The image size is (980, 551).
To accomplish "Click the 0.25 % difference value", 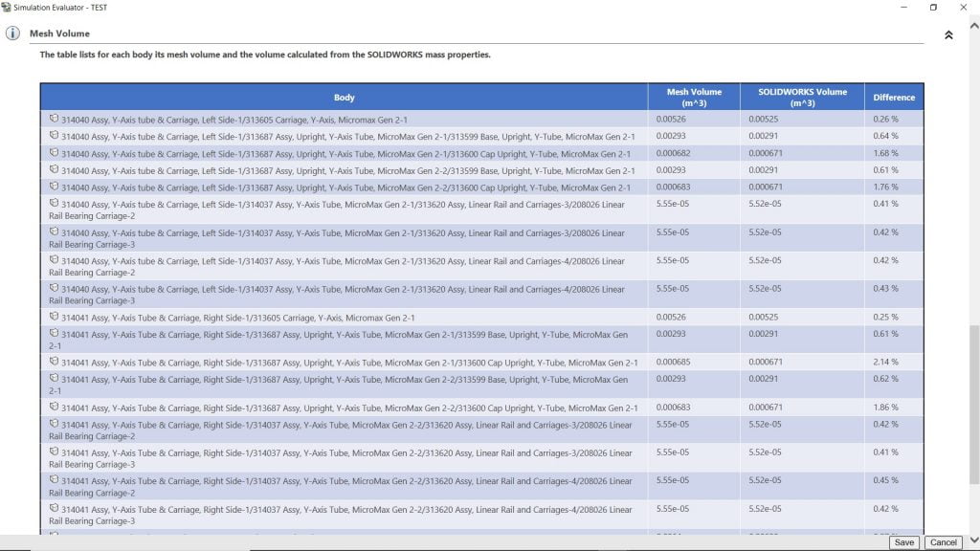I will point(885,317).
